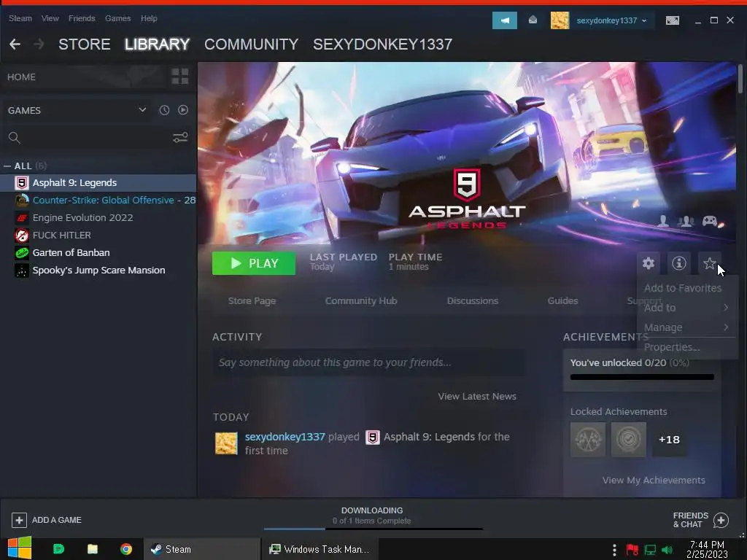The height and width of the screenshot is (560, 747).
Task: Click the volume speaker tray icon
Action: (667, 550)
